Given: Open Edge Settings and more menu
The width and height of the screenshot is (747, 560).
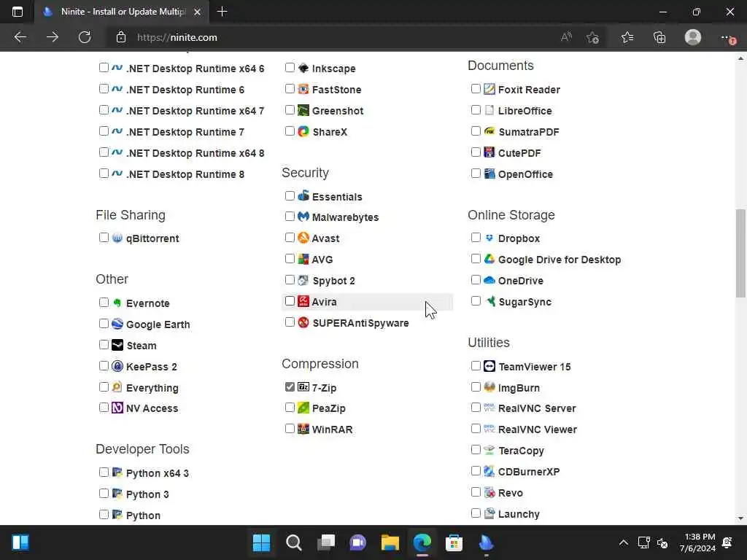Looking at the screenshot, I should (x=727, y=37).
